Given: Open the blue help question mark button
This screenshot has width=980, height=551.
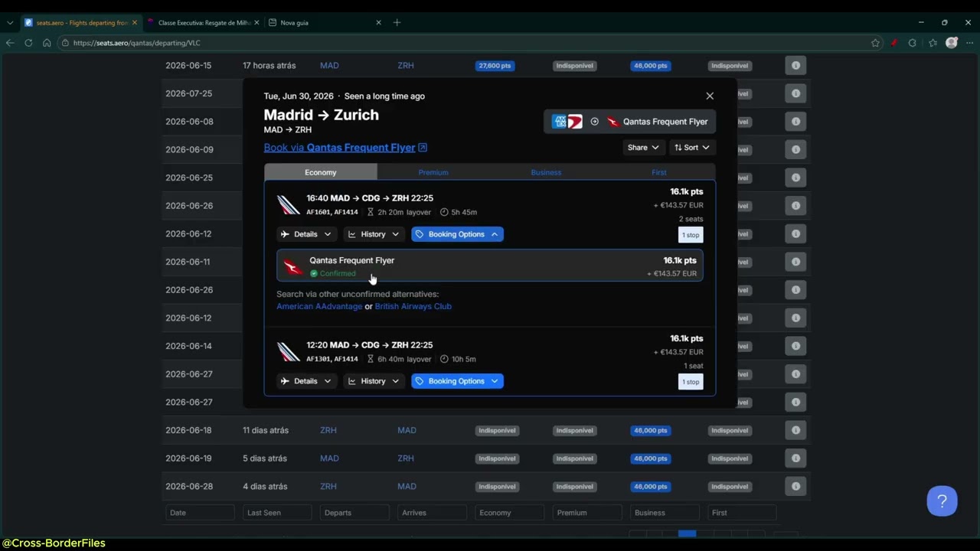Looking at the screenshot, I should [942, 501].
